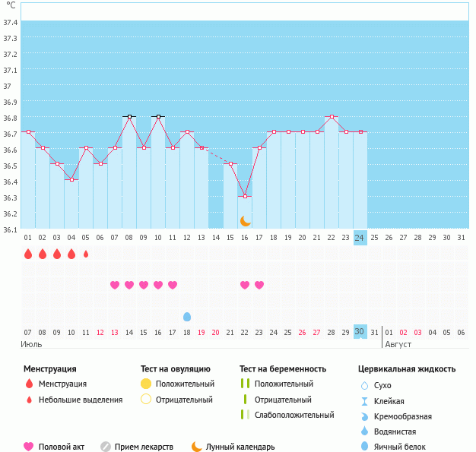Click the intercourse heart on cycle day 07
This screenshot has height=452, width=476.
pyautogui.click(x=115, y=285)
